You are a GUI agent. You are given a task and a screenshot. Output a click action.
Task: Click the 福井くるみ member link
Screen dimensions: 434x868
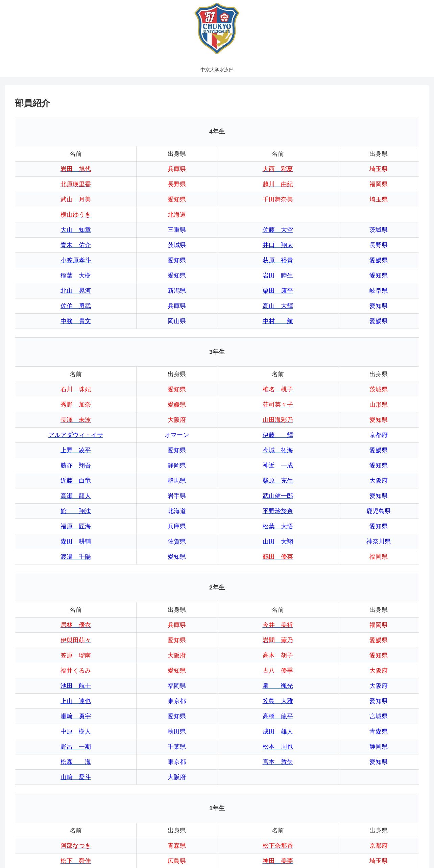coord(76,671)
